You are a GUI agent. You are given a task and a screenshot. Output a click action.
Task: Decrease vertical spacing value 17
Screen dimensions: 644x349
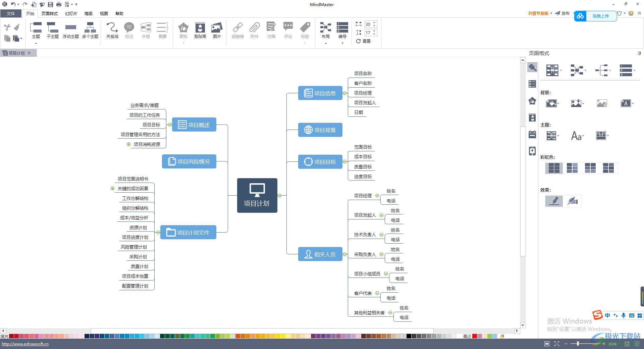click(x=374, y=34)
